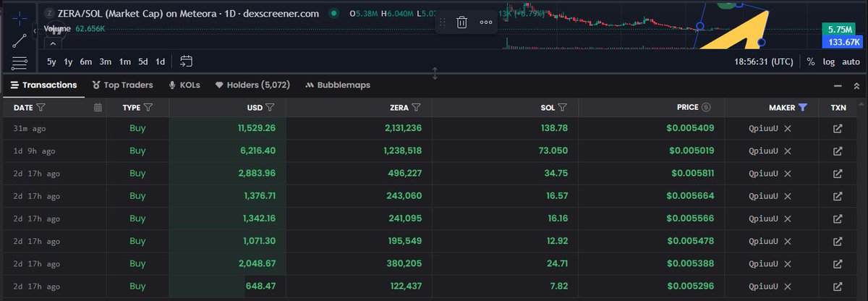Remove maker filter on 6,216.40 row
This screenshot has width=868, height=301.
(x=788, y=151)
